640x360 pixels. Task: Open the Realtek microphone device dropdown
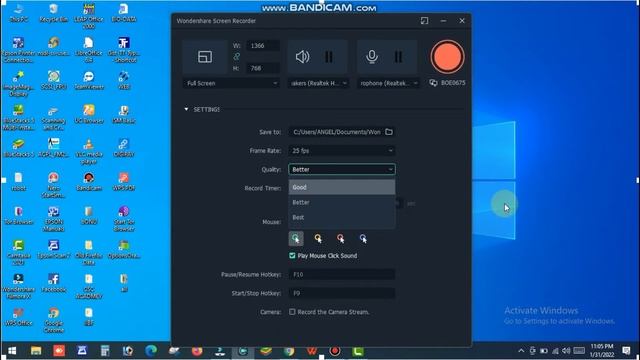pyautogui.click(x=388, y=83)
